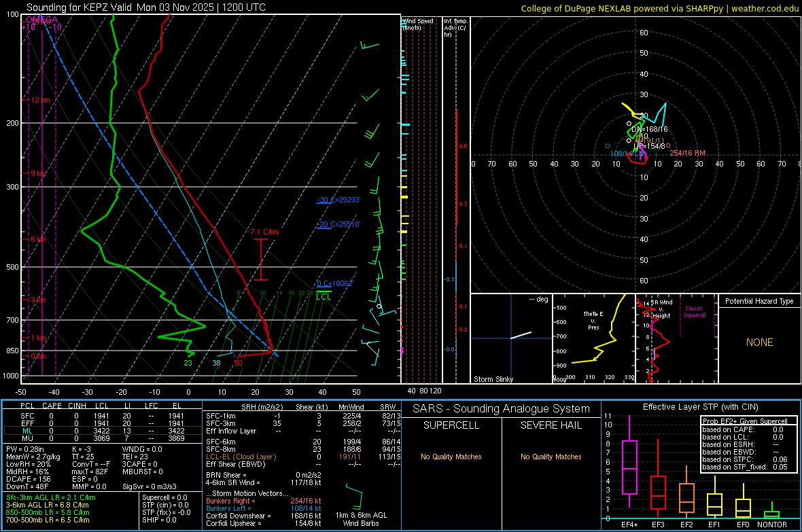
Task: Open the SR Wind v. Height inset
Action: [677, 338]
